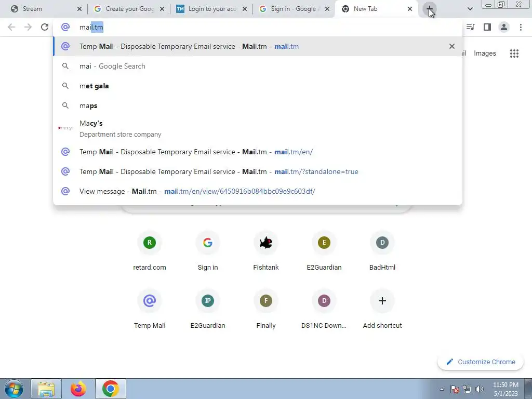Expand the tab search dropdown arrow
532x399 pixels.
(470, 9)
